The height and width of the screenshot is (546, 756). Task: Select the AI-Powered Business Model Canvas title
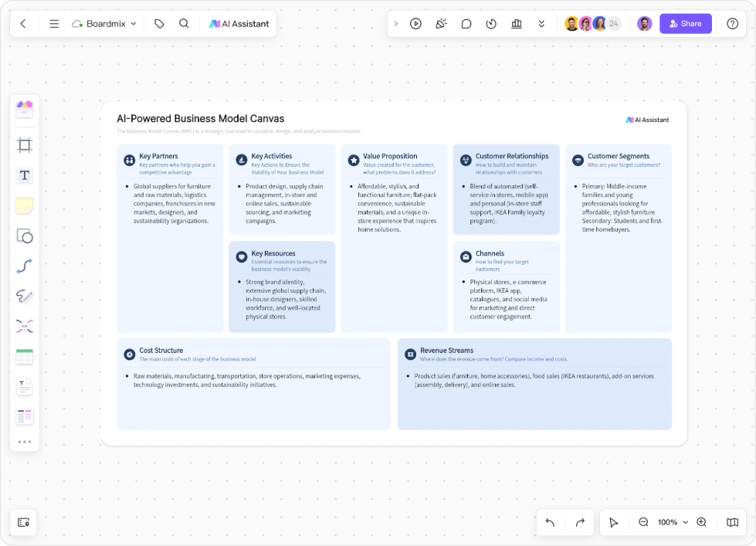click(x=201, y=119)
